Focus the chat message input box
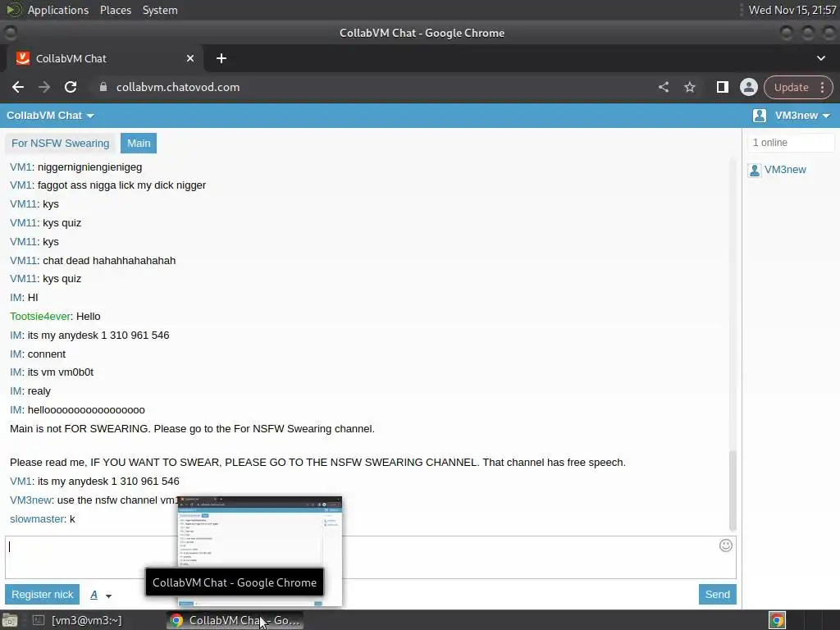Screen dimensions: 840x630 click(x=371, y=558)
